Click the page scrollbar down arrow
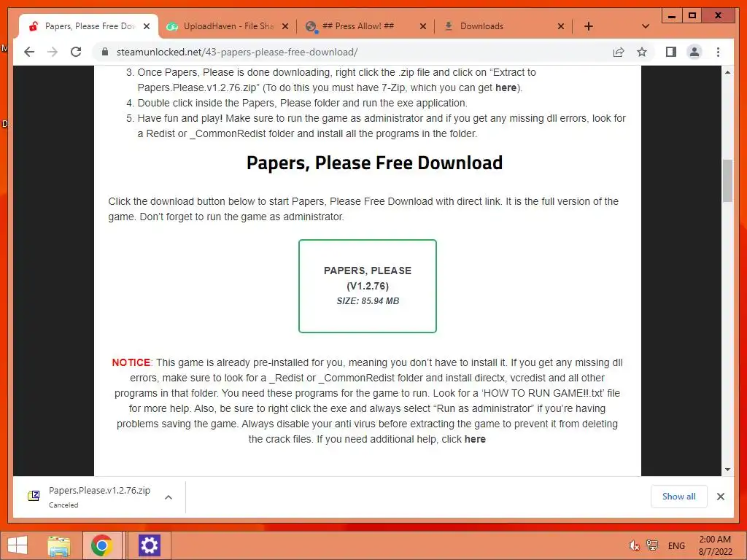The width and height of the screenshot is (747, 560). [727, 470]
